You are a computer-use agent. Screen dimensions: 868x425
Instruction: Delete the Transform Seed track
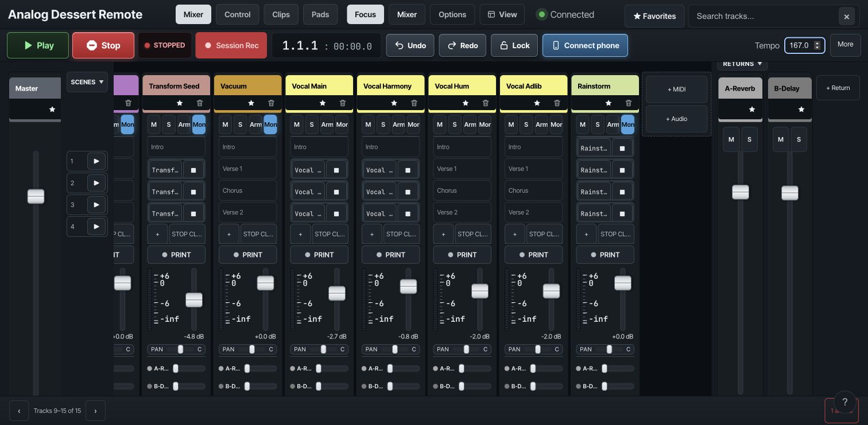(x=199, y=103)
